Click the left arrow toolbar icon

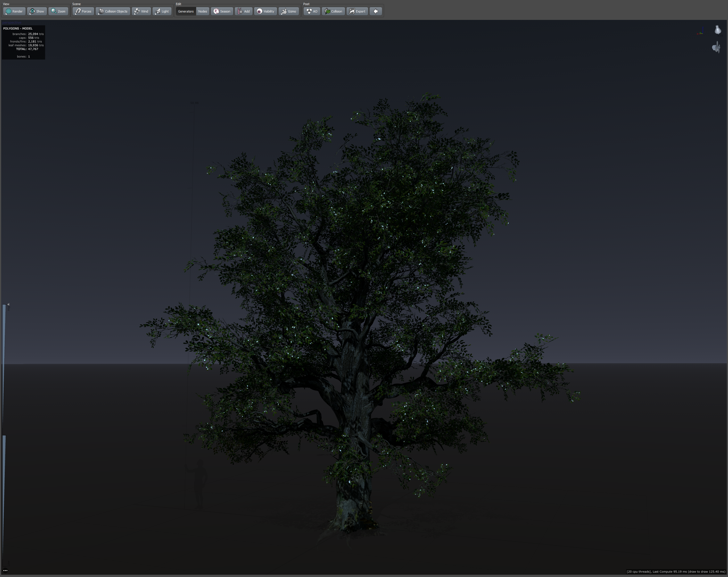coord(376,11)
